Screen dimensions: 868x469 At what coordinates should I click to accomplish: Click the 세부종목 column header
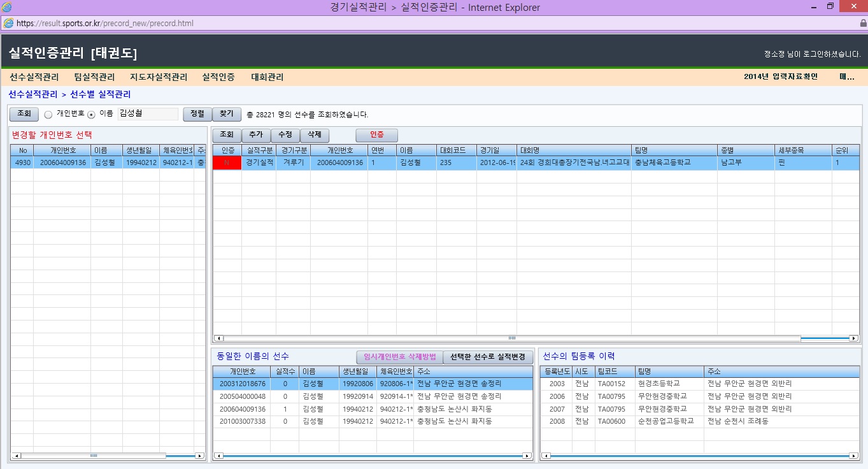[x=803, y=150]
